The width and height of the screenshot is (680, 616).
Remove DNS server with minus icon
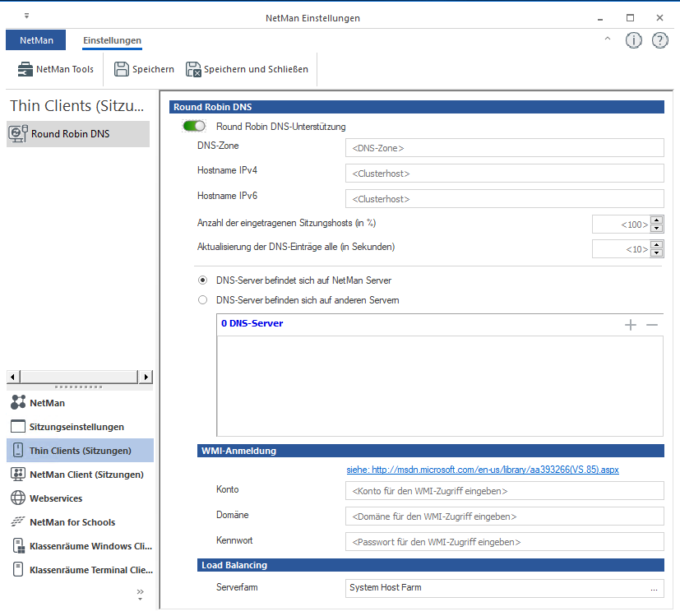tap(652, 325)
